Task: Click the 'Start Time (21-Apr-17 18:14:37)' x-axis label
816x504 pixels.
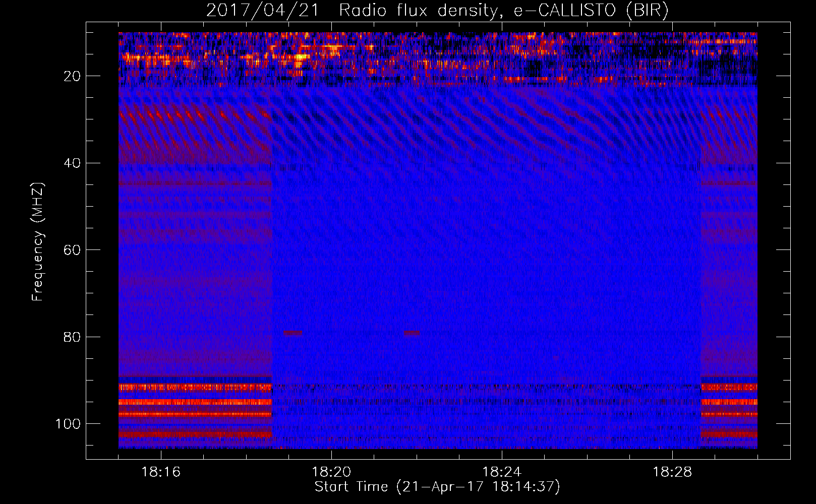Action: [437, 487]
